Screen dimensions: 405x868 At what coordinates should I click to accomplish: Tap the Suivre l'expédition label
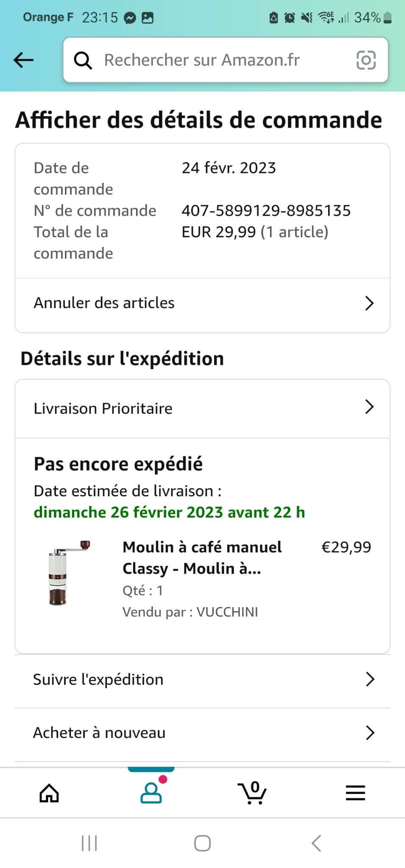[98, 679]
